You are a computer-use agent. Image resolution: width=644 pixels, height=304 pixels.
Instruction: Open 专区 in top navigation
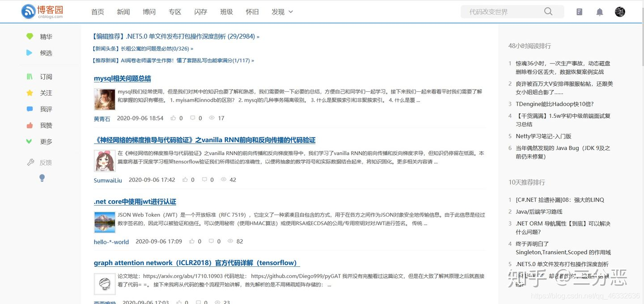[x=175, y=12]
